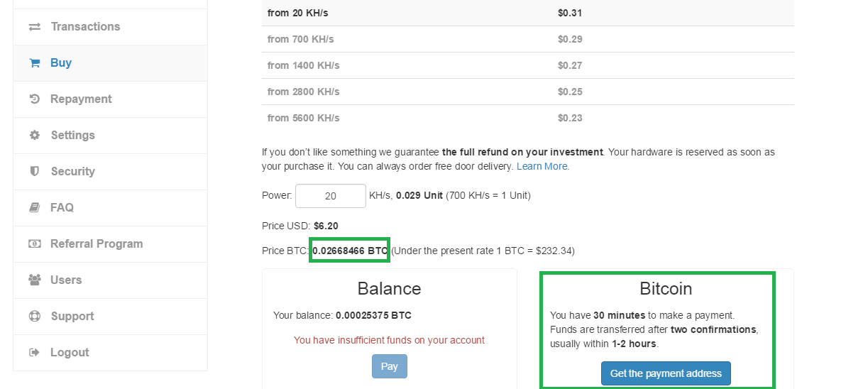This screenshot has height=389, width=868.
Task: Select the Security menu entry
Action: click(72, 172)
